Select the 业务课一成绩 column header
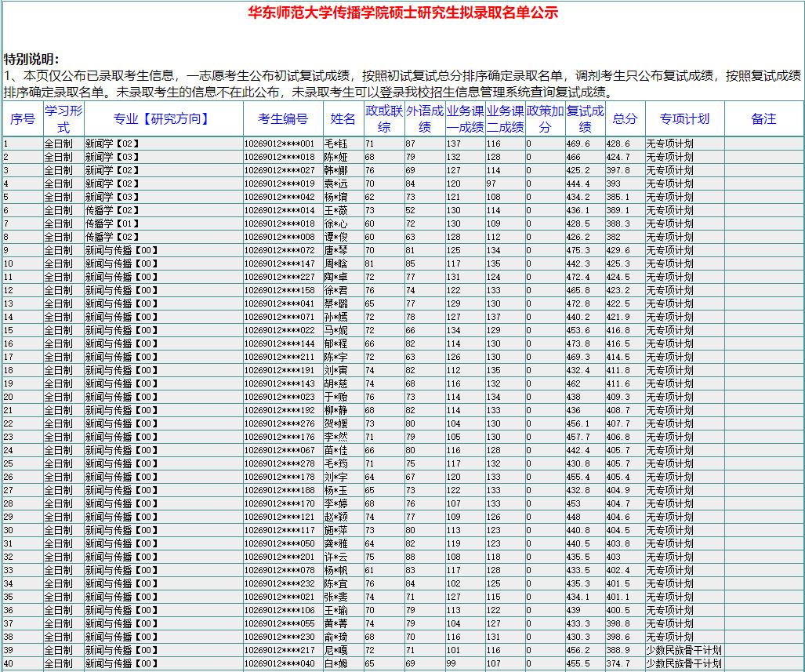805x672 pixels. tap(465, 119)
